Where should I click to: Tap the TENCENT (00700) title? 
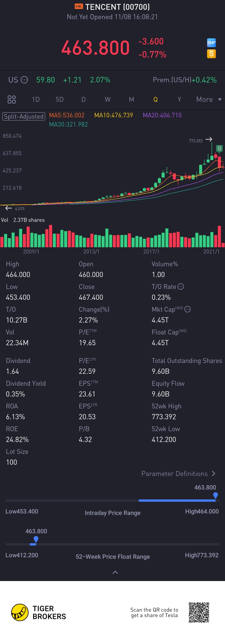pos(117,7)
